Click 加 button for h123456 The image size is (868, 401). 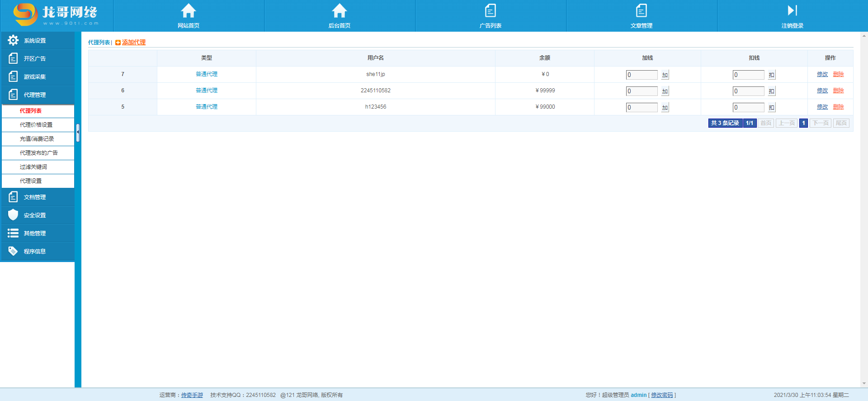pos(665,108)
